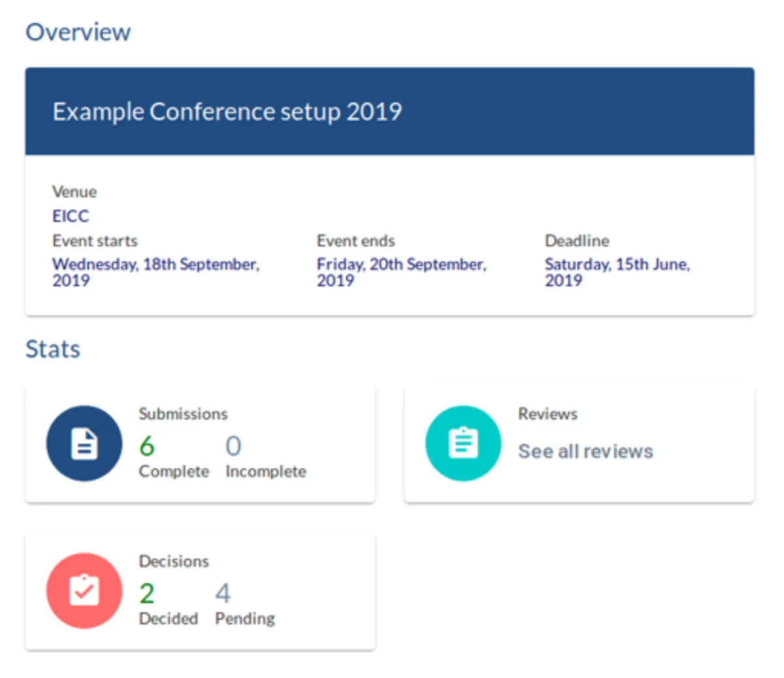This screenshot has width=784, height=678.
Task: Click the Incomplete label under submissions
Action: (266, 472)
